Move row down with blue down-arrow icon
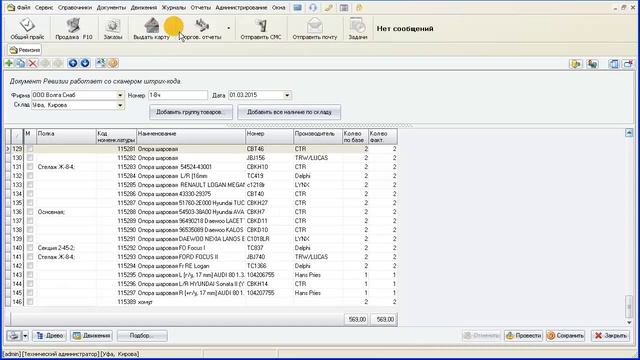Image resolution: width=640 pixels, height=360 pixels. point(84,63)
